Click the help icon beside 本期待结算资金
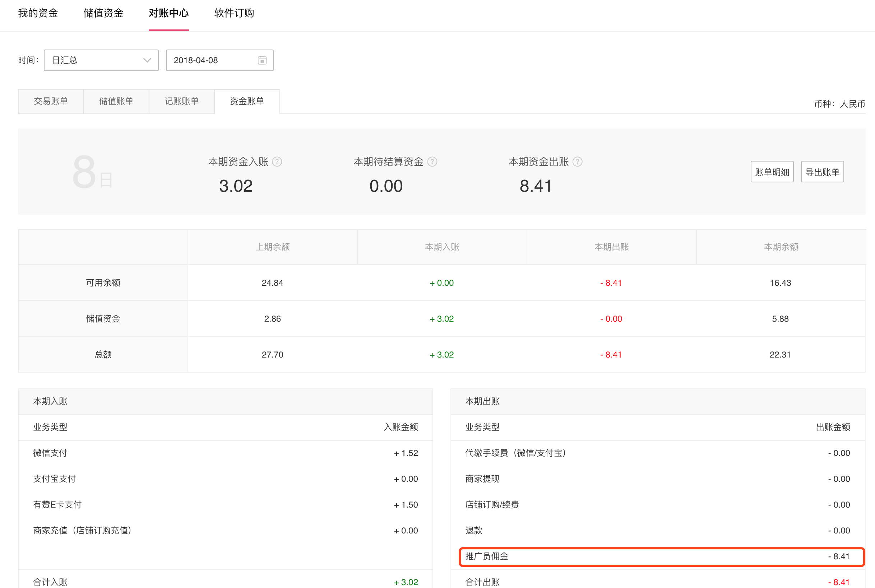Image resolution: width=875 pixels, height=588 pixels. (432, 162)
